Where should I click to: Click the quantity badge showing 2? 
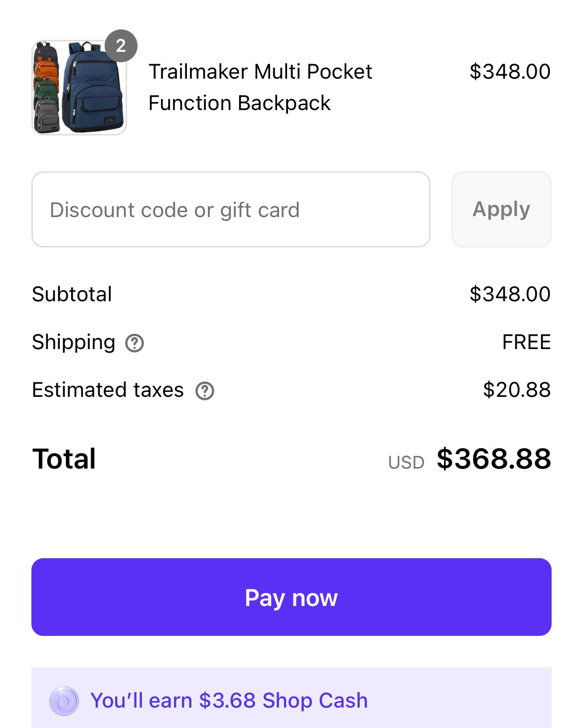(x=121, y=46)
